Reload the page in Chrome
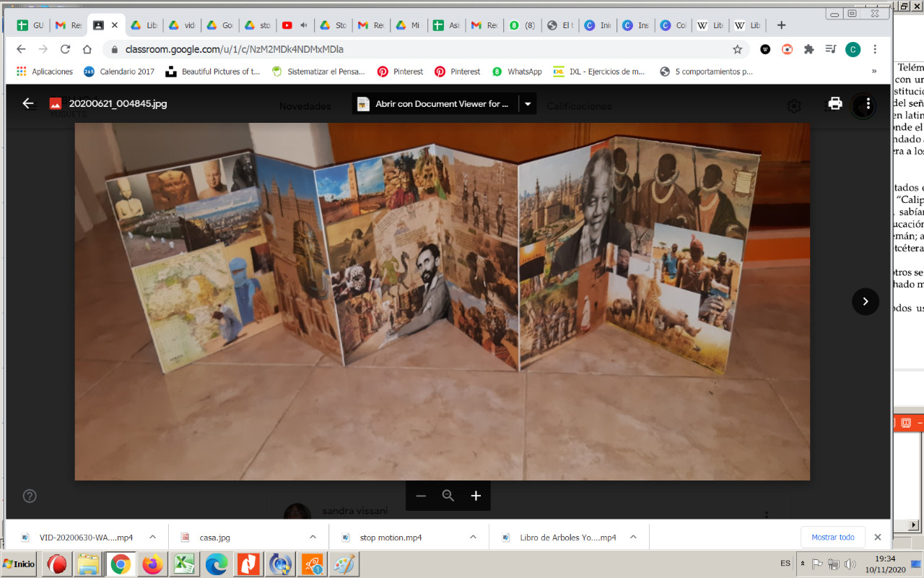Screen dimensions: 924x578 coord(65,49)
